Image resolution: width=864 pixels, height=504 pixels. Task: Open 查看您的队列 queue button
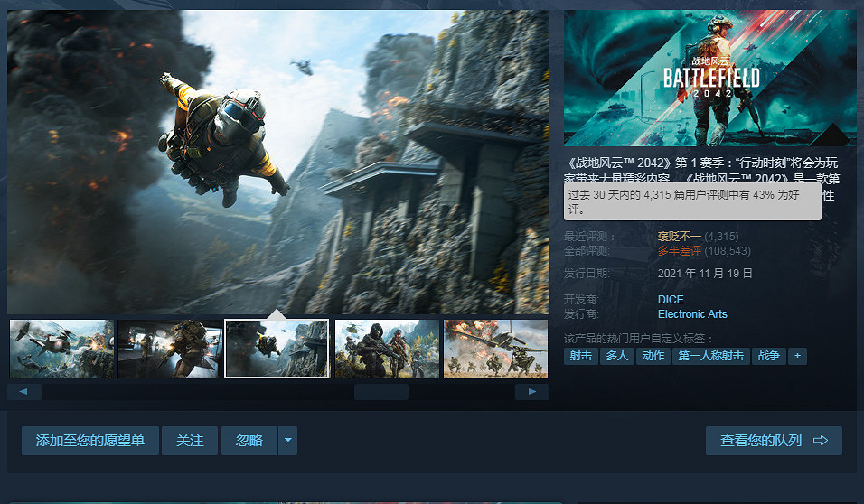pos(774,441)
